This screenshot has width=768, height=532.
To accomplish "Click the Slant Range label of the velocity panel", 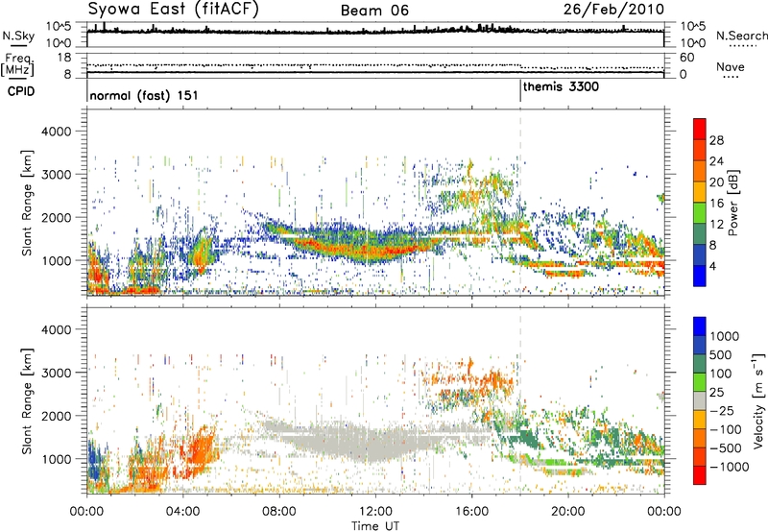I will click(27, 401).
